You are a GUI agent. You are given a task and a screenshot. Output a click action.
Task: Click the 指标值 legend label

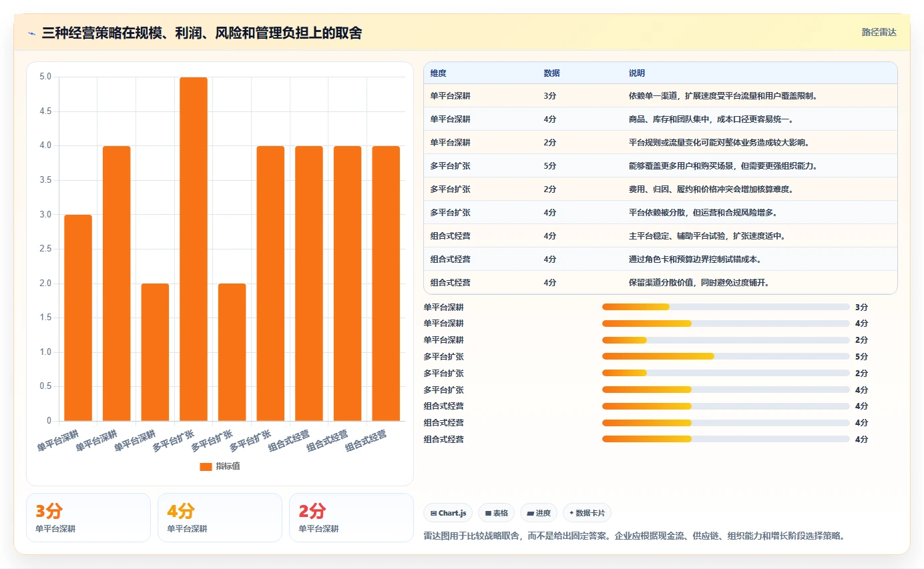pyautogui.click(x=228, y=466)
